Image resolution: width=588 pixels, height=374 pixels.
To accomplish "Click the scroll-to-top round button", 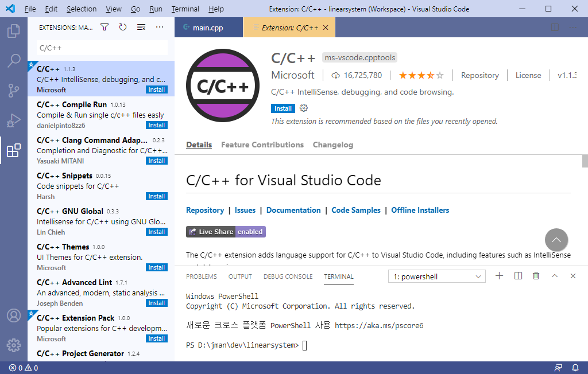I will point(556,240).
